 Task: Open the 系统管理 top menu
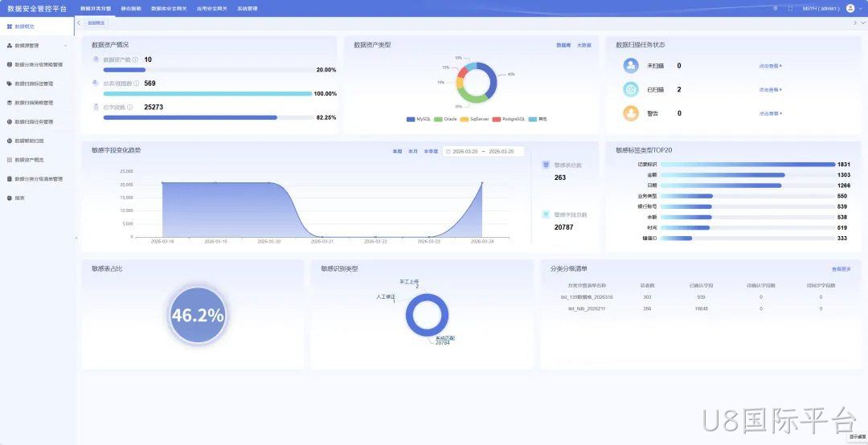(248, 9)
